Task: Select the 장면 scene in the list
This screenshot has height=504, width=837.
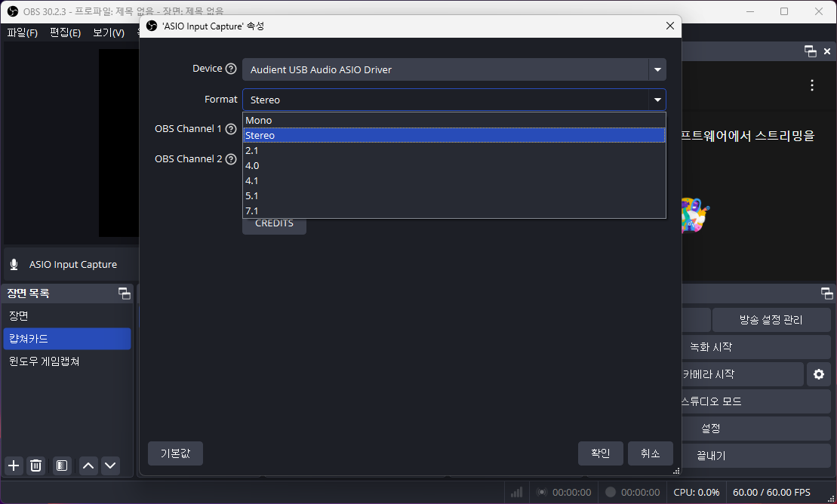Action: (67, 316)
